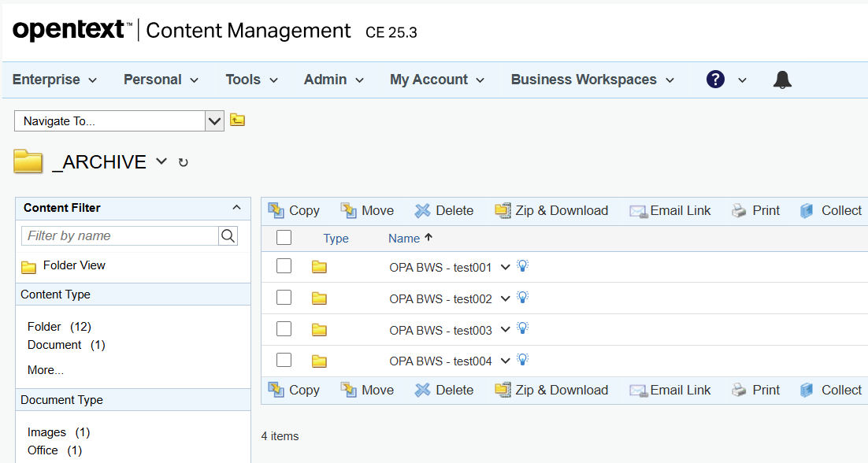Viewport: 868px width, 463px height.
Task: Check the box for OPA BWS - test002
Action: pos(284,297)
